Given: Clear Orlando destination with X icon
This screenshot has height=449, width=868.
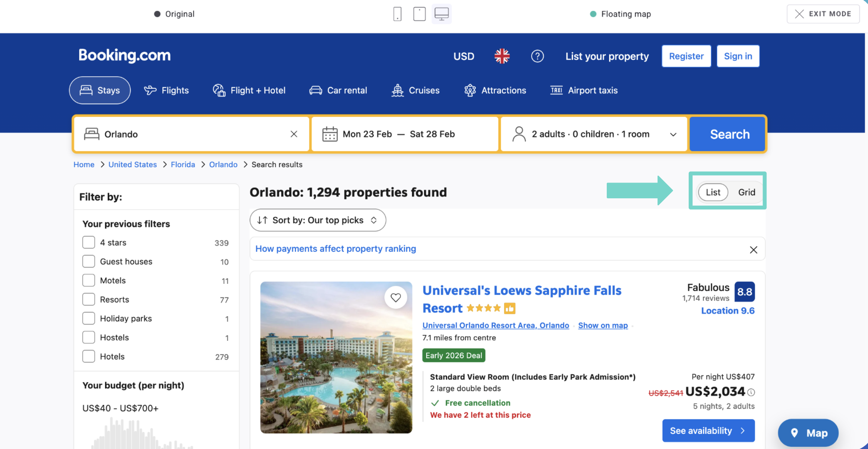Looking at the screenshot, I should pos(294,134).
